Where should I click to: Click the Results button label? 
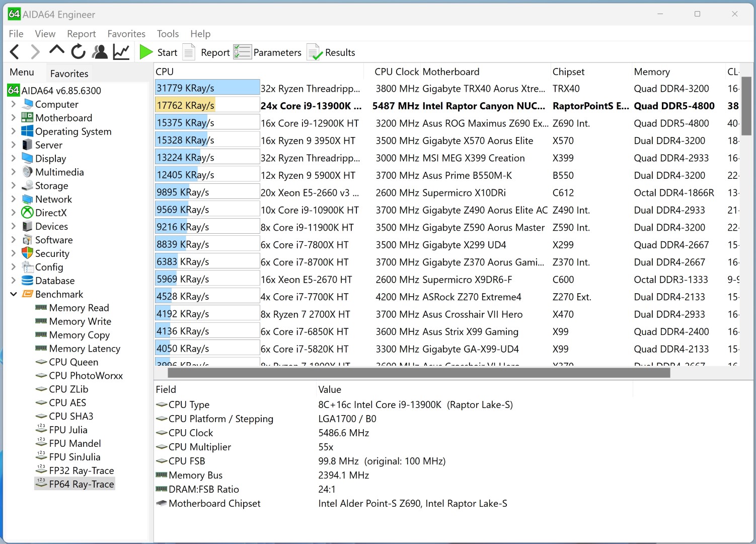point(340,52)
